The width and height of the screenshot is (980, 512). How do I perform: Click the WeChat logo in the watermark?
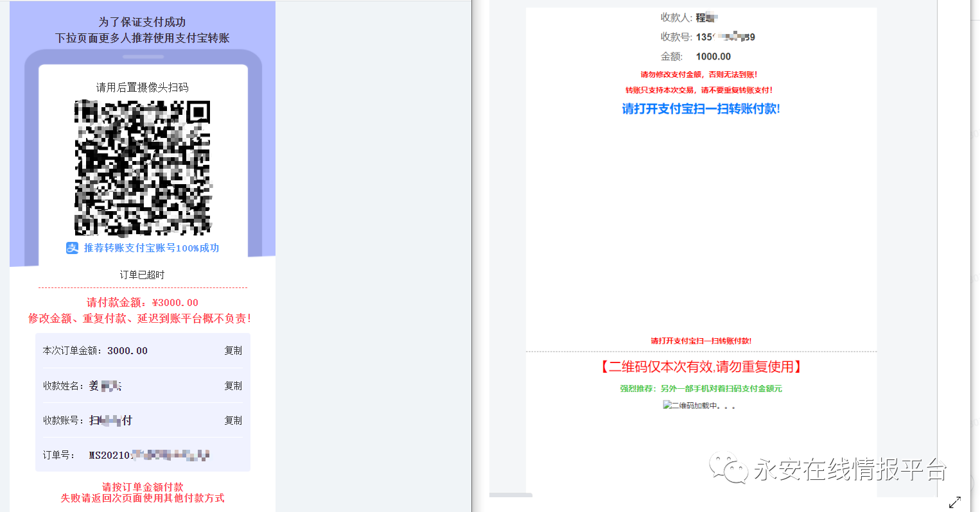click(728, 468)
